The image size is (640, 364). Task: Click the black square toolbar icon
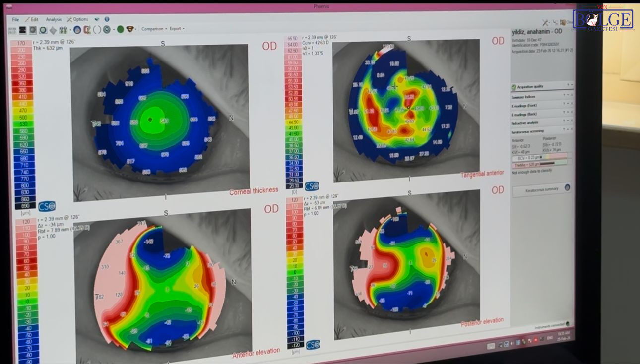coord(23,30)
